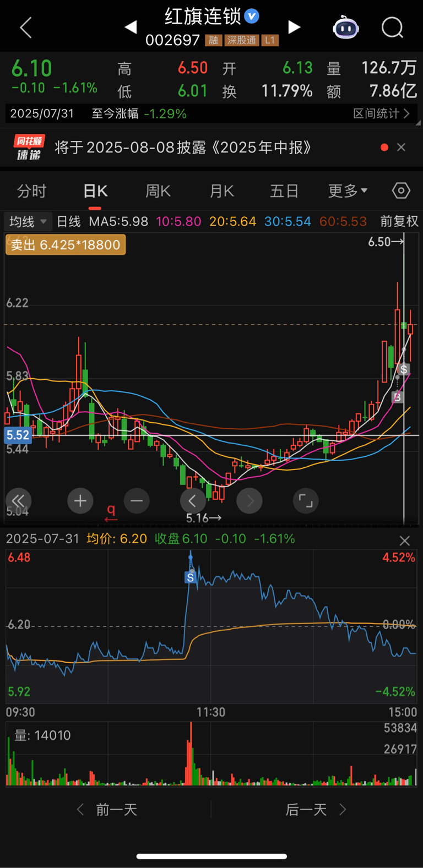
Task: Tap the S marker on intraday line
Action: click(191, 577)
